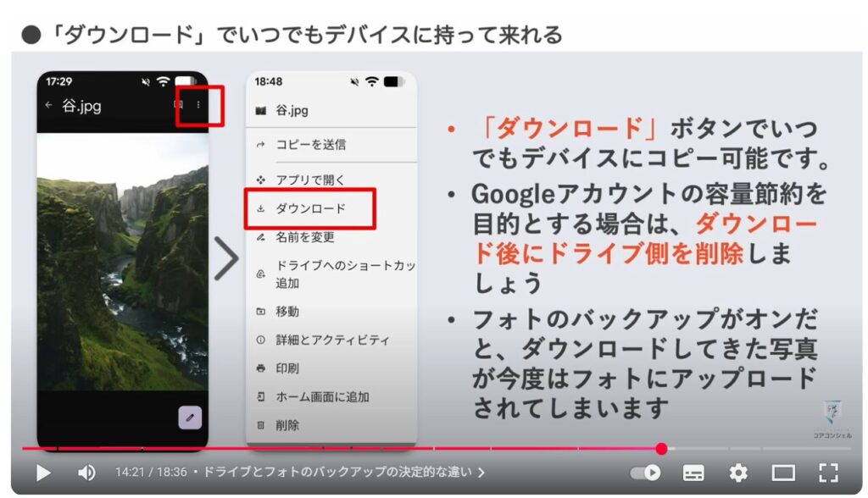Select コピーを送信 from the menu
Viewport: 868px width, 498px height.
click(310, 145)
